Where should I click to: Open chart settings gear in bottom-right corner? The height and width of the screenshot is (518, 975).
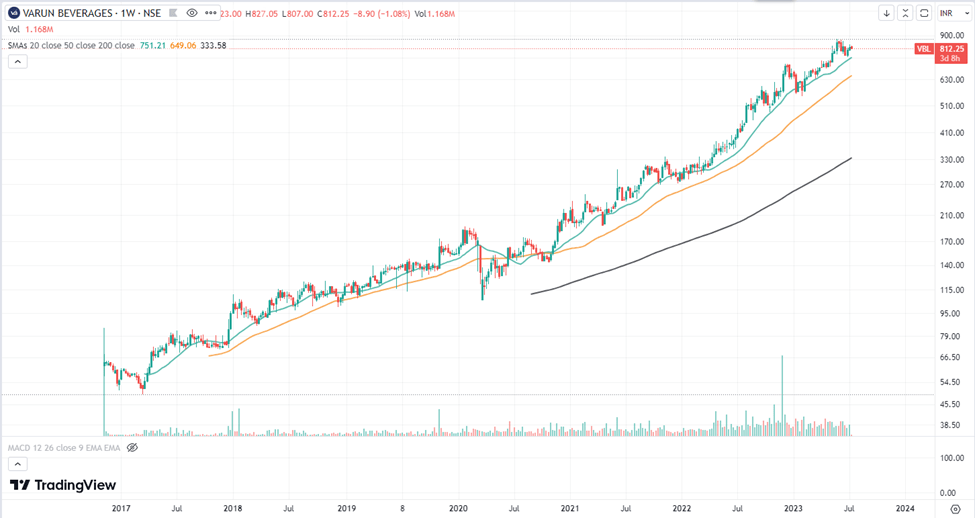click(956, 509)
